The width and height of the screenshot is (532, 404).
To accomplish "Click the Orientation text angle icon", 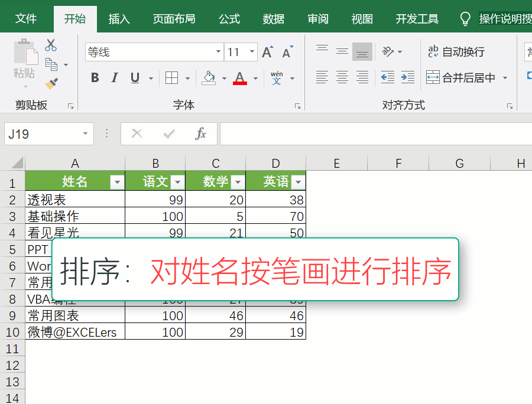I will (388, 52).
